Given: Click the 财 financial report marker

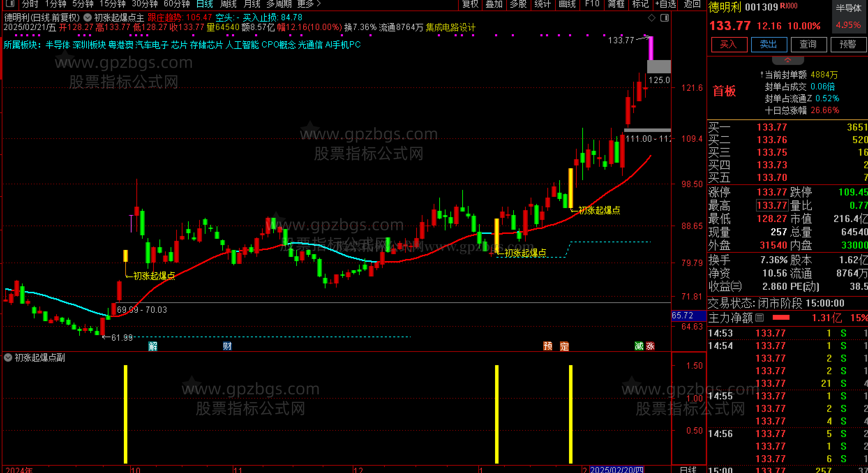Looking at the screenshot, I should [227, 346].
